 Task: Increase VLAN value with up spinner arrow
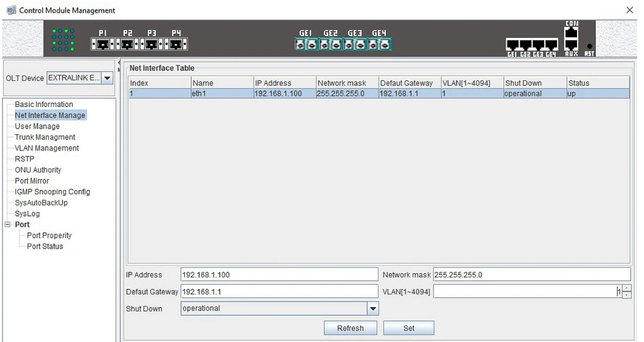pos(627,288)
